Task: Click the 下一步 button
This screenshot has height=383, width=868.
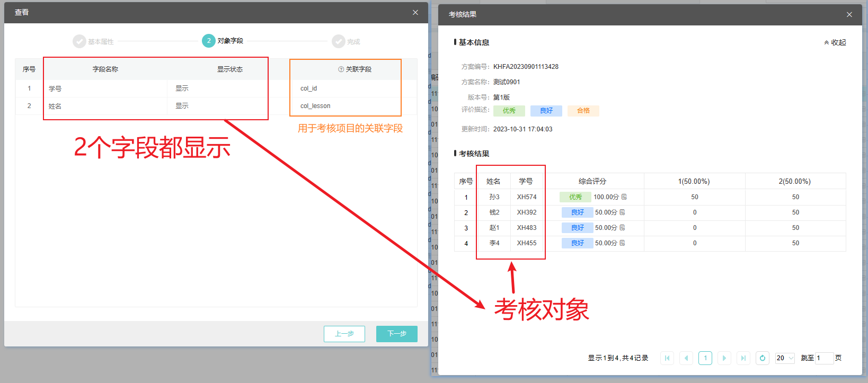Action: point(397,334)
